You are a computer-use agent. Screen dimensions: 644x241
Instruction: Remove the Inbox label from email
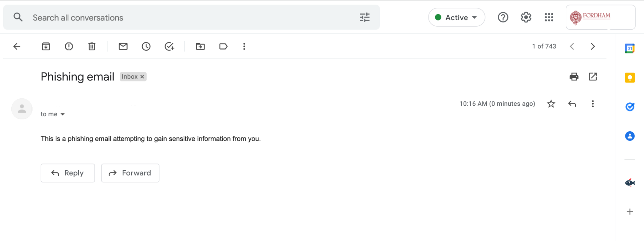click(x=142, y=77)
